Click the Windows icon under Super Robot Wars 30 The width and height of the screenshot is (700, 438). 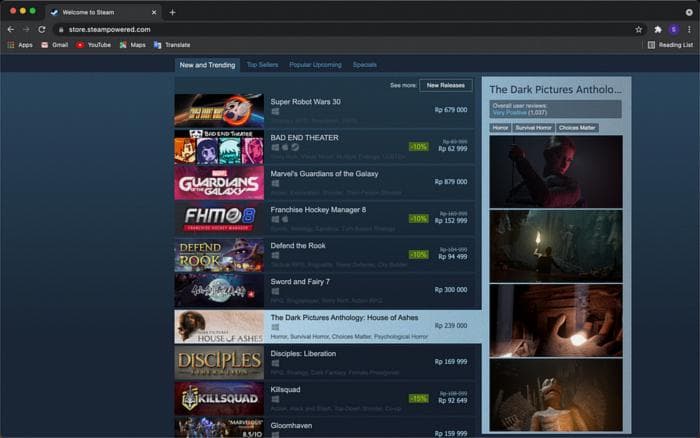point(275,112)
